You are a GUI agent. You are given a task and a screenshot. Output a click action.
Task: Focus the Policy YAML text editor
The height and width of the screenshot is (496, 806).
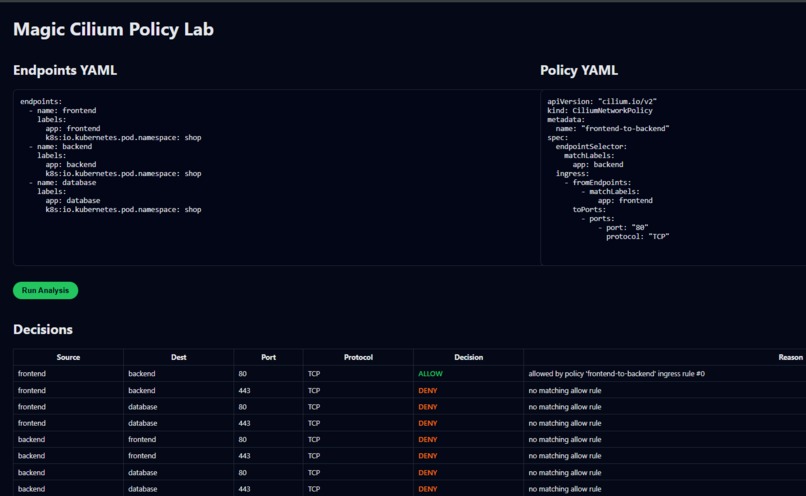tap(673, 177)
